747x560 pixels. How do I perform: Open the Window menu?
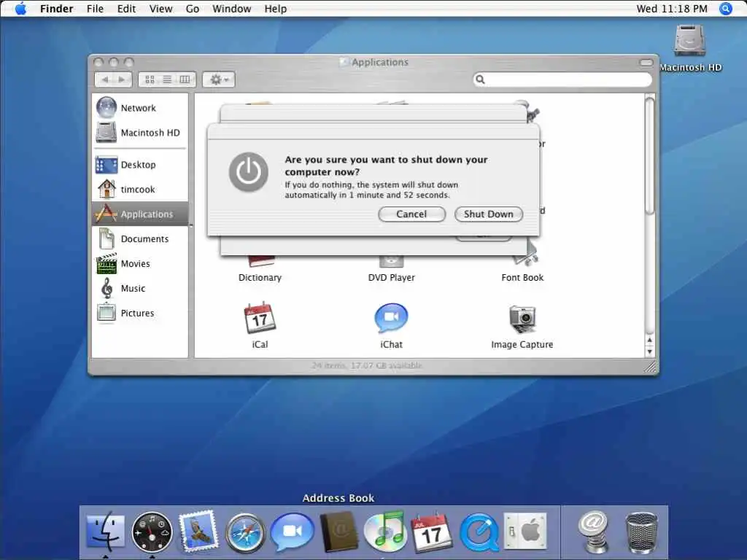(x=231, y=9)
